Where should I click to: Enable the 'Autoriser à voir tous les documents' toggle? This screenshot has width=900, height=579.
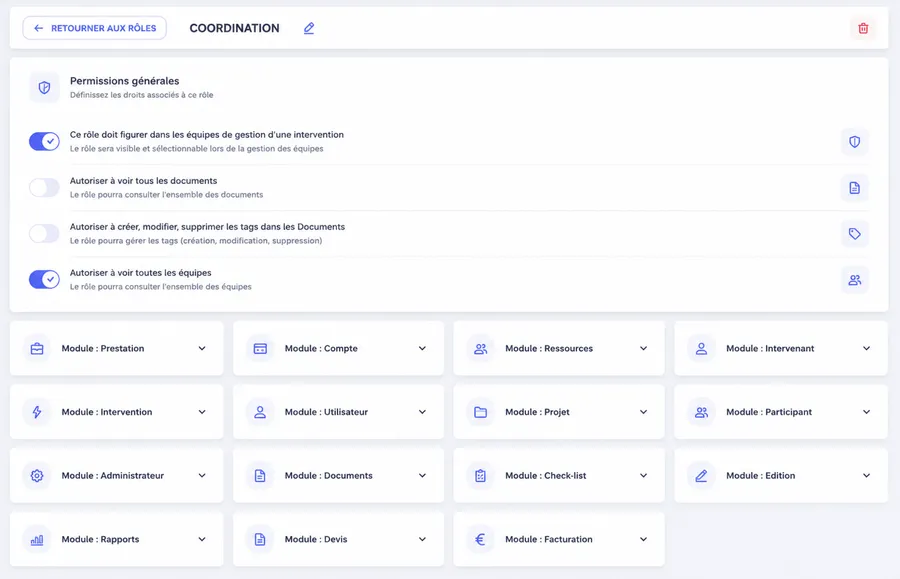(44, 187)
